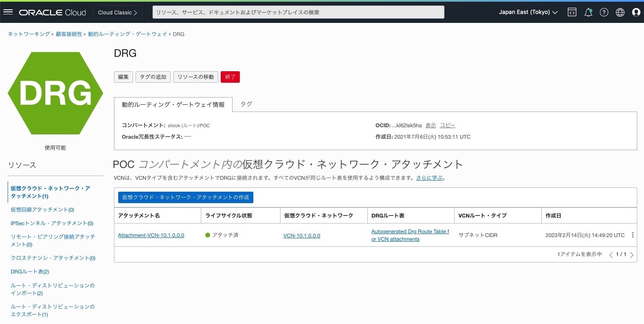The image size is (644, 324).
Task: Click 表示 to show the OCID
Action: 430,126
